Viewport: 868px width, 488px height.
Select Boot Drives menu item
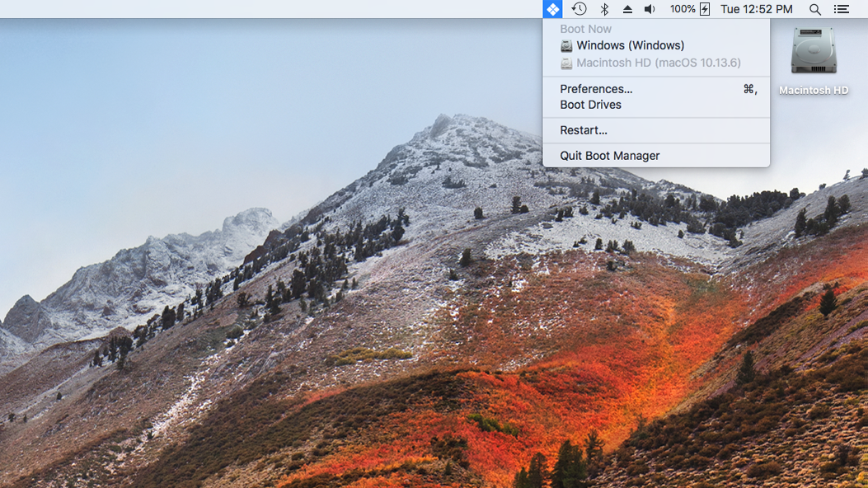point(656,105)
